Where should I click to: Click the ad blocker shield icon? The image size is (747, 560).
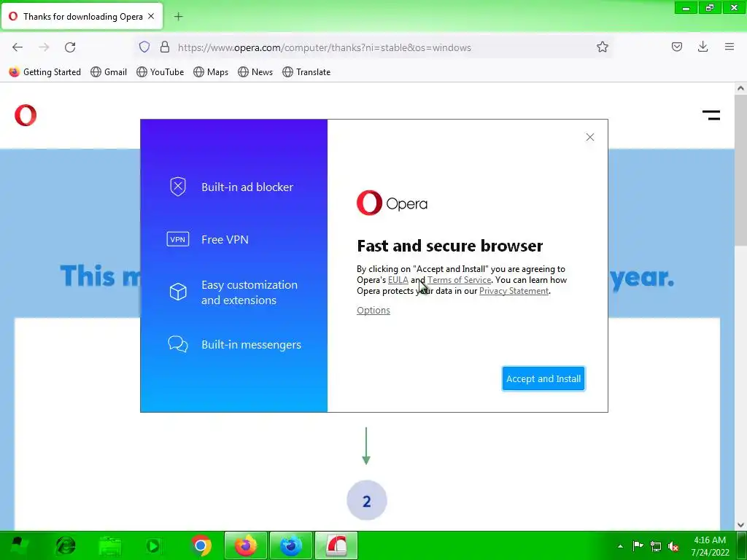pos(178,187)
